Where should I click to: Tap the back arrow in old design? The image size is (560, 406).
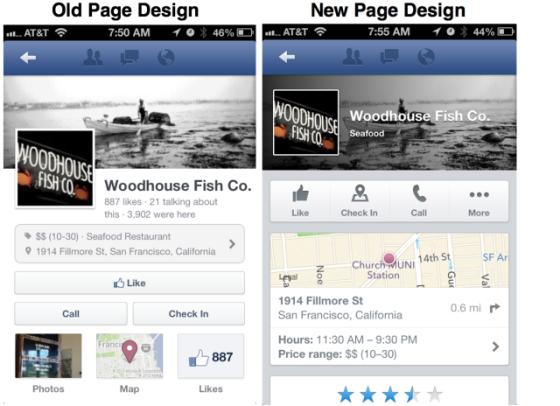(x=28, y=57)
